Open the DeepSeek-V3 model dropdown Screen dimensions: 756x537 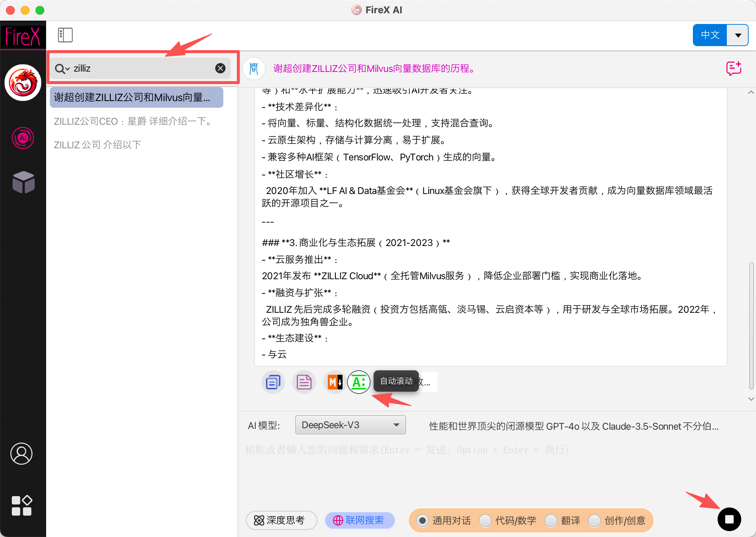tap(350, 425)
